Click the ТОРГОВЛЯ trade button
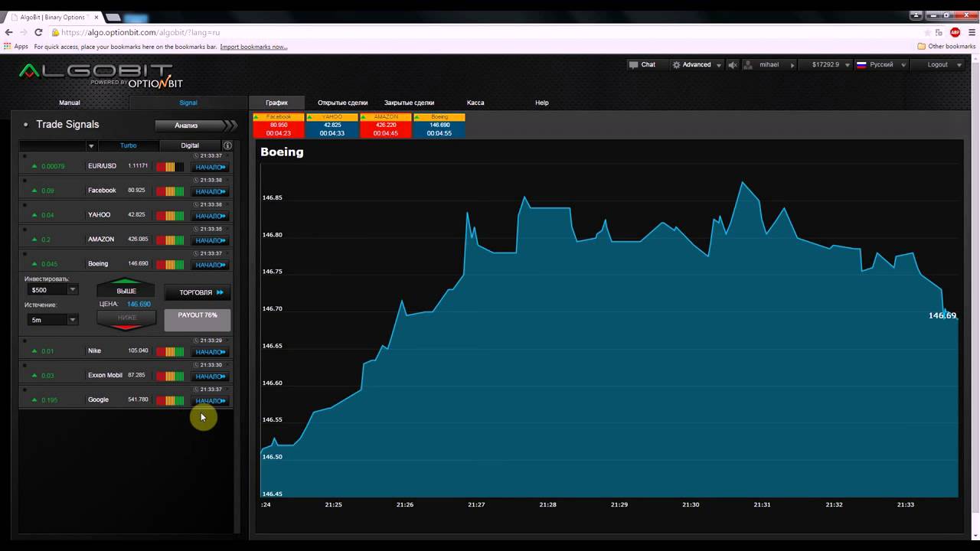 (x=198, y=292)
